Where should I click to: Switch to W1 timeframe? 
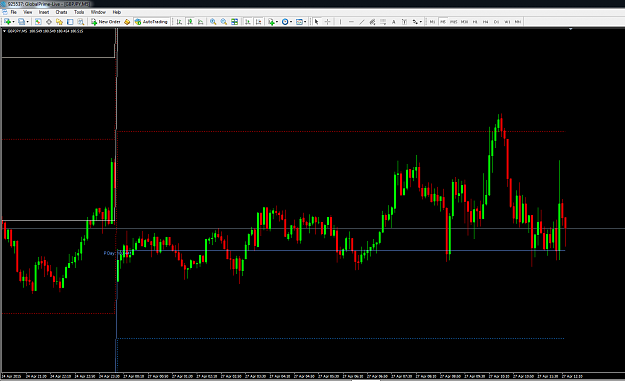(507, 22)
